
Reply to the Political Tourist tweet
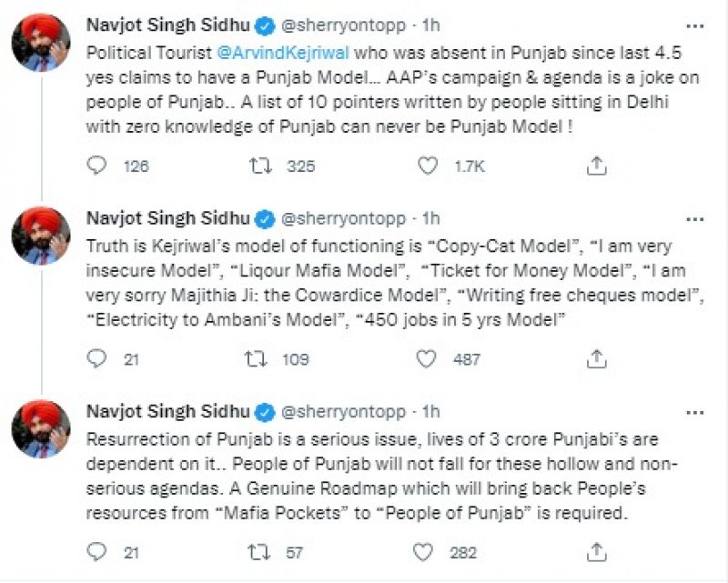[97, 166]
